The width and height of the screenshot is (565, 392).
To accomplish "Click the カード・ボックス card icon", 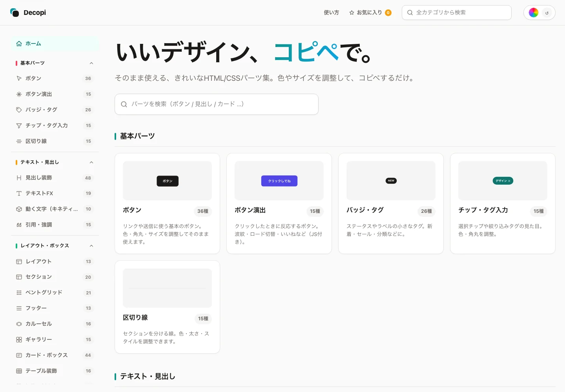I will click(19, 355).
